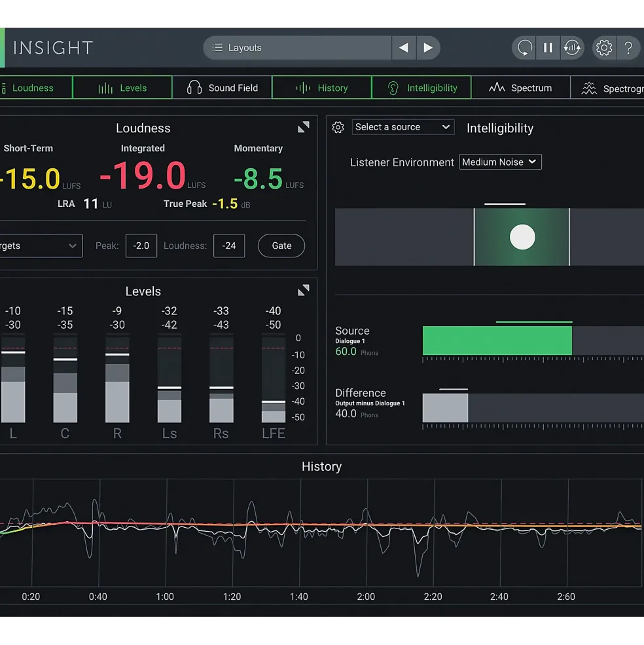Toggle the History tab
This screenshot has height=645, width=644.
pos(321,87)
